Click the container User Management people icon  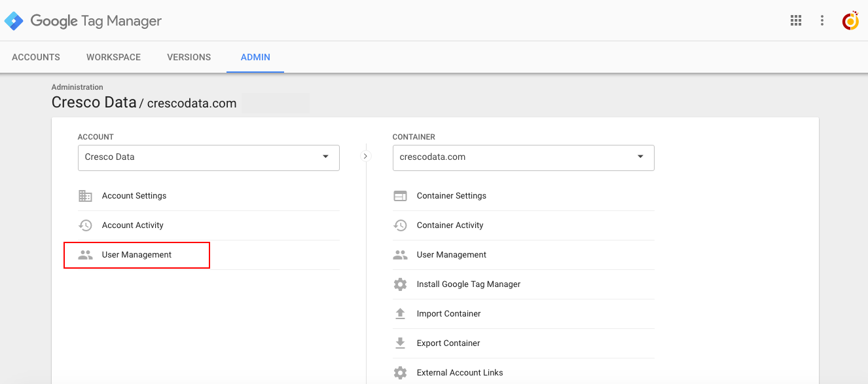pyautogui.click(x=400, y=255)
